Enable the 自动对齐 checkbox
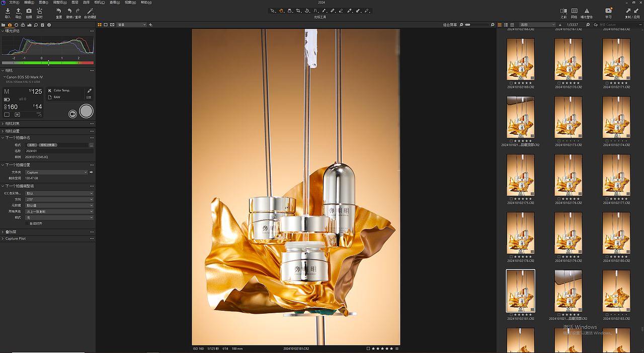The height and width of the screenshot is (353, 644). (28, 224)
